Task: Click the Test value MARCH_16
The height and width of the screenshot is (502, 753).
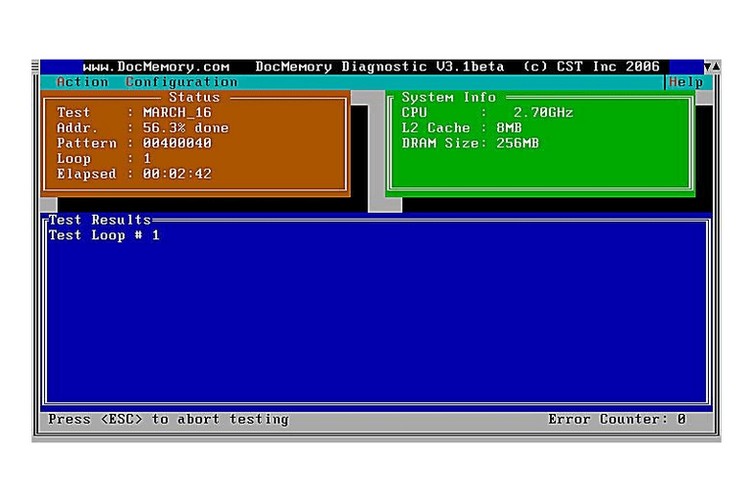Action: pyautogui.click(x=177, y=113)
